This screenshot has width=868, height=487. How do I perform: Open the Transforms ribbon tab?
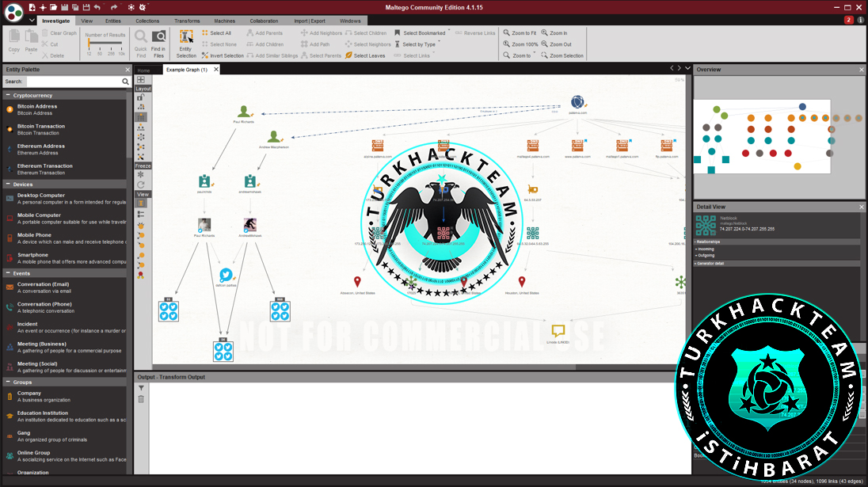[x=187, y=21]
